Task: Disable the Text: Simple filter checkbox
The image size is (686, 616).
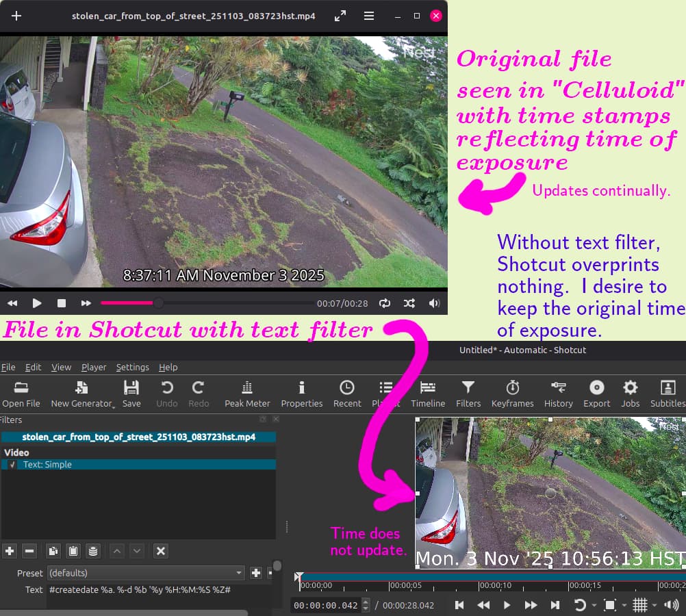Action: coord(12,465)
